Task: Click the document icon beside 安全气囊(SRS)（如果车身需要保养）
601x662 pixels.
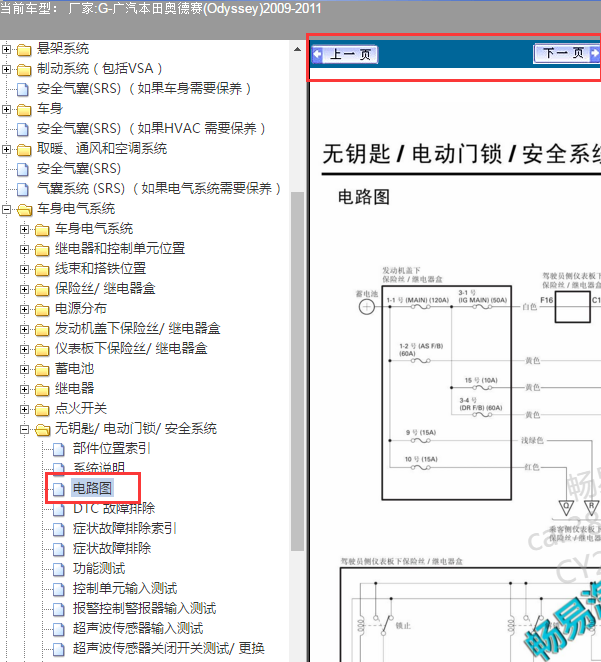Action: pos(23,90)
